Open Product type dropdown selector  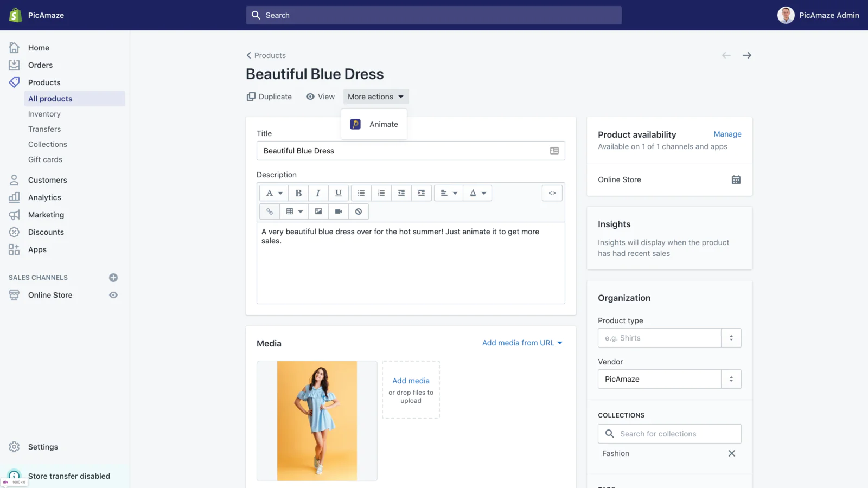(731, 338)
